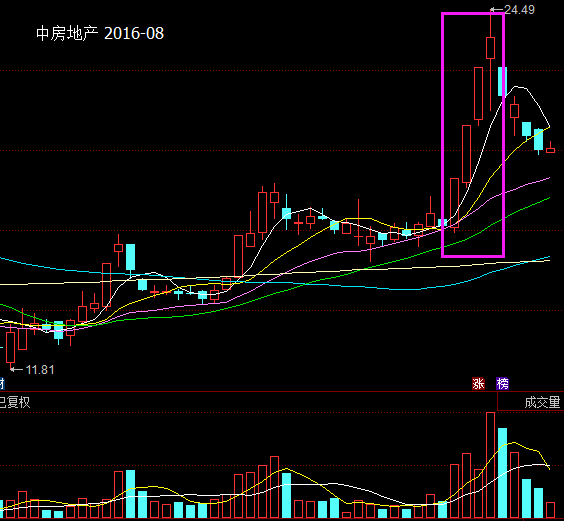
Task: Click the purple 榜 marker icon
Action: (502, 384)
